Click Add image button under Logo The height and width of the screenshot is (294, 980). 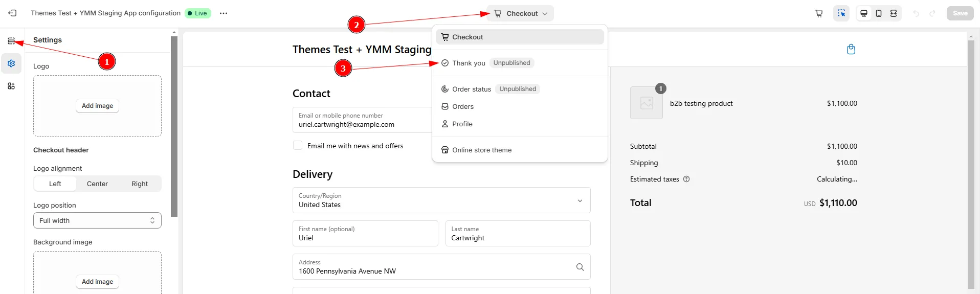pos(97,106)
